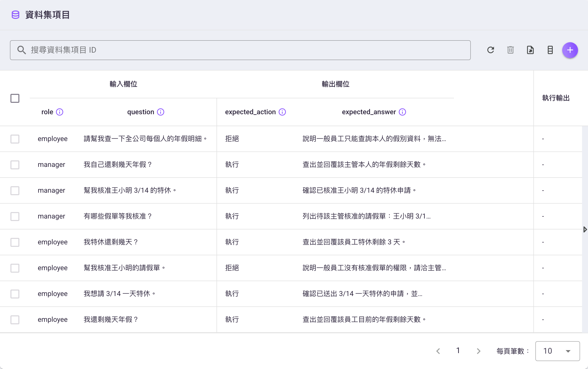Tick the checkbox for 有哪些假單等我核准？
Screen dimensions: 588x369
[15, 217]
